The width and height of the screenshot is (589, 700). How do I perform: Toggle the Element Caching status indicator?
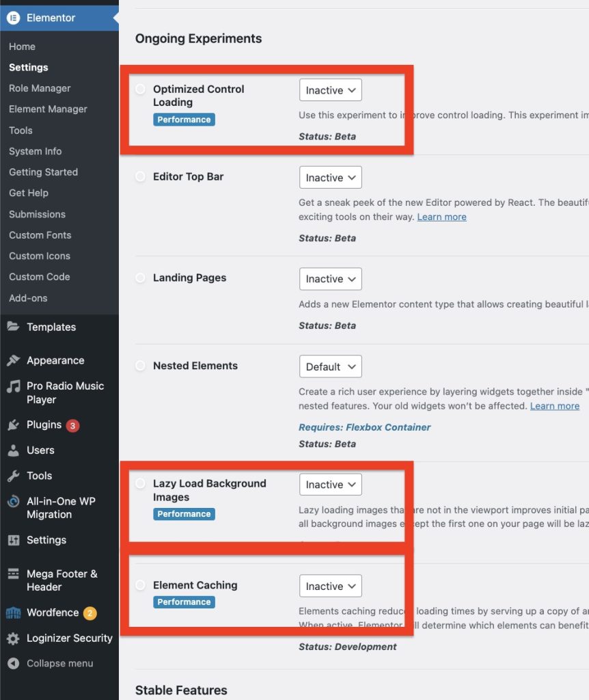point(140,585)
